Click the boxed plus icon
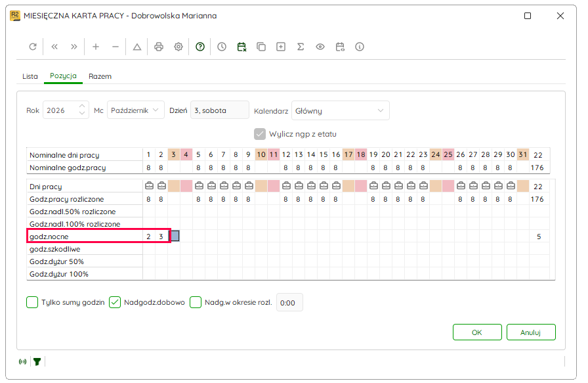Screen dimensions: 588x383 (280, 47)
